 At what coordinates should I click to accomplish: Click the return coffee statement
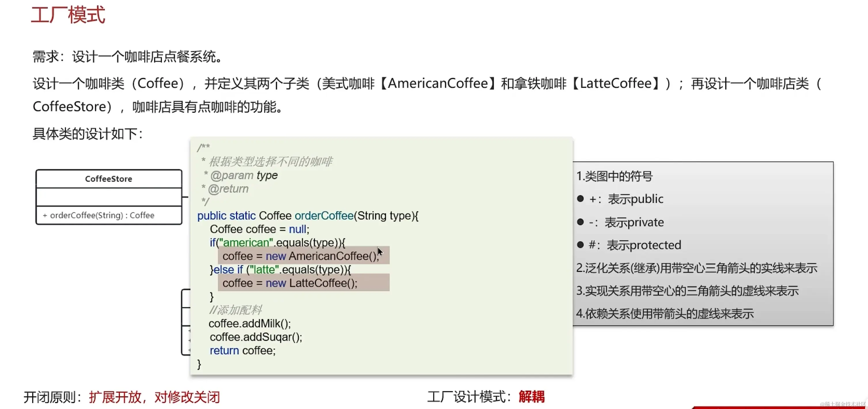242,350
